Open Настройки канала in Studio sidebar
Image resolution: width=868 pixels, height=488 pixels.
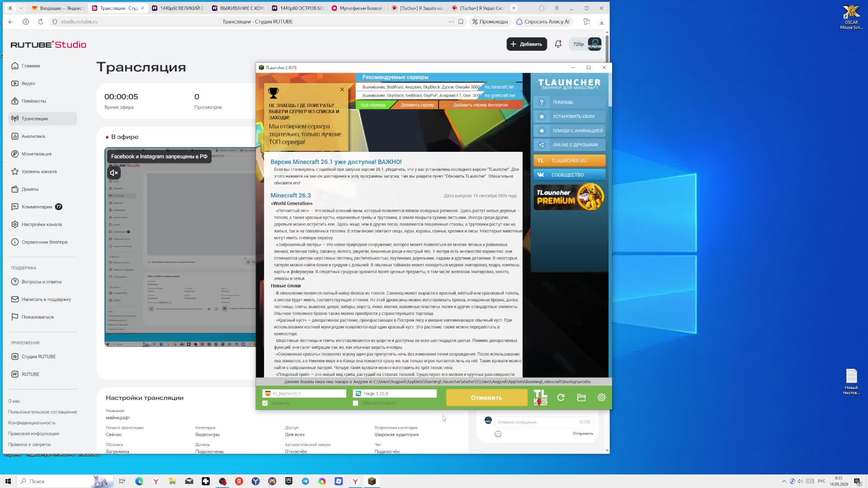coord(42,225)
